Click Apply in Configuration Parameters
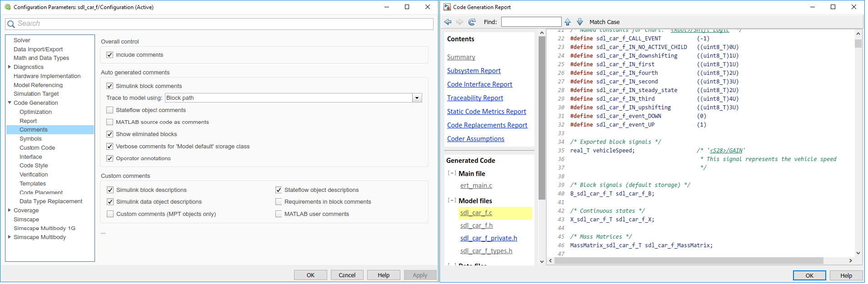The width and height of the screenshot is (868, 284). pos(419,275)
